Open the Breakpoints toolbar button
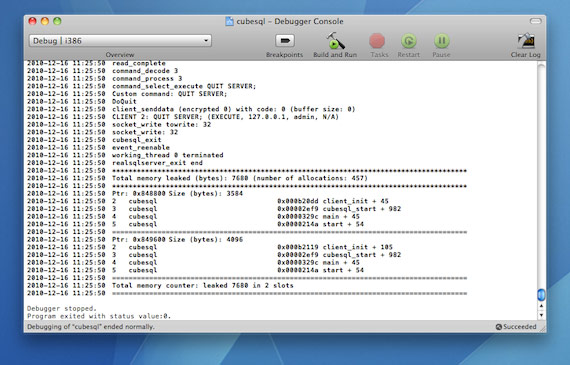 pos(285,41)
